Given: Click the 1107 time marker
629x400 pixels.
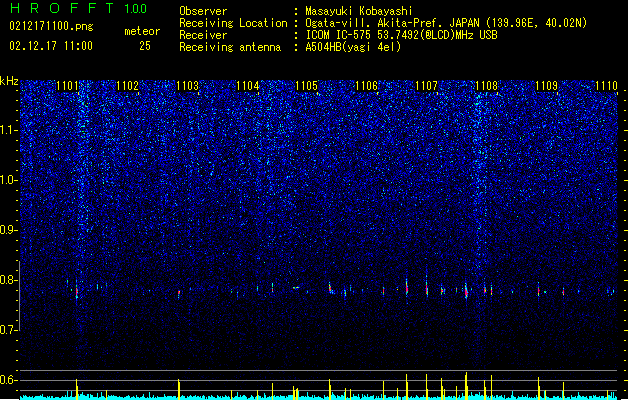Looking at the screenshot, I should pyautogui.click(x=426, y=86).
